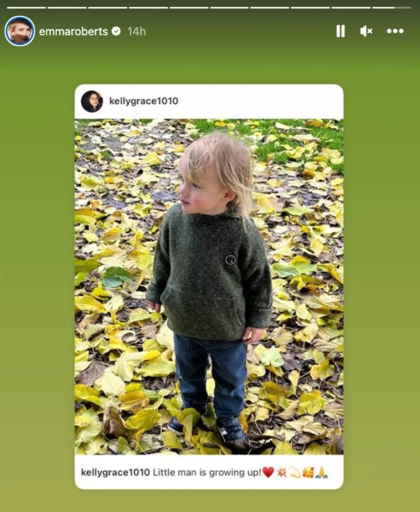420x512 pixels.
Task: Click the red heart emoji in caption
Action: point(268,472)
